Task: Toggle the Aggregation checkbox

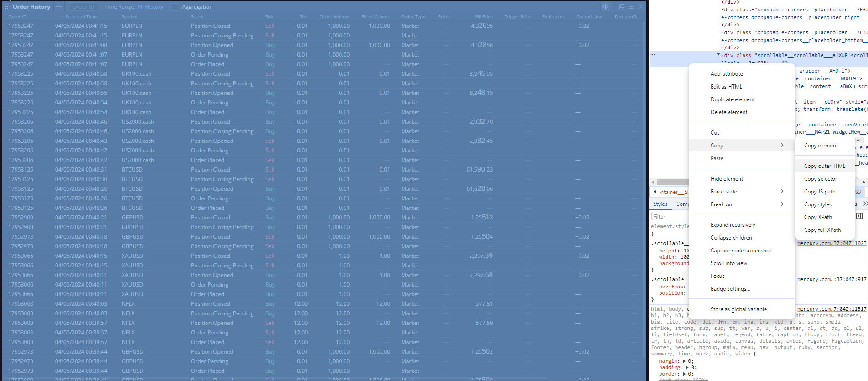Action: 174,7
